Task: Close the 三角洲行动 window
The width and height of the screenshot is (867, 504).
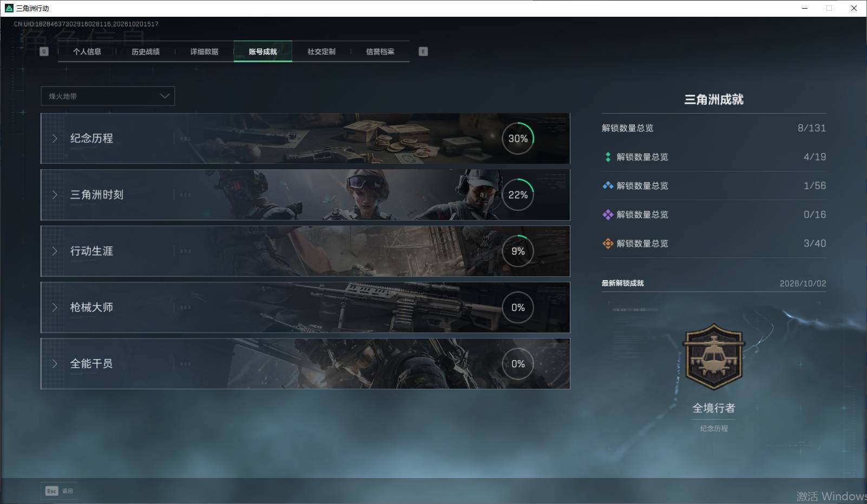Action: click(854, 8)
